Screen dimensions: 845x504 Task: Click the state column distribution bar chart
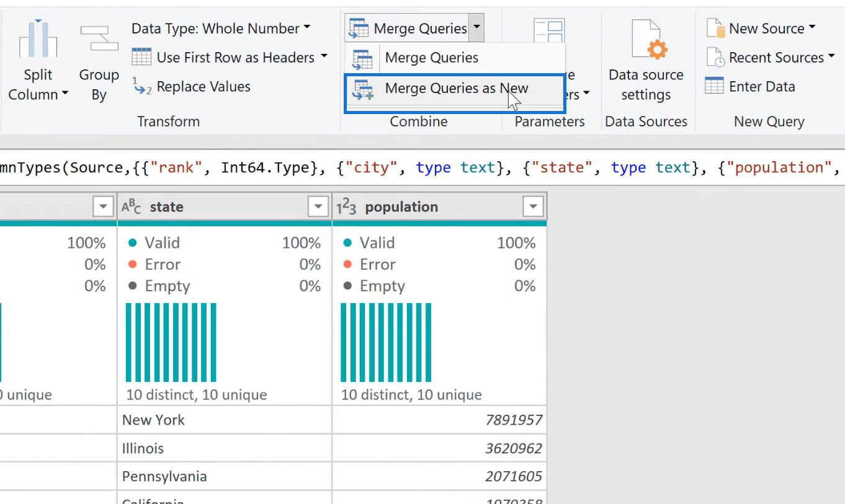tap(171, 342)
